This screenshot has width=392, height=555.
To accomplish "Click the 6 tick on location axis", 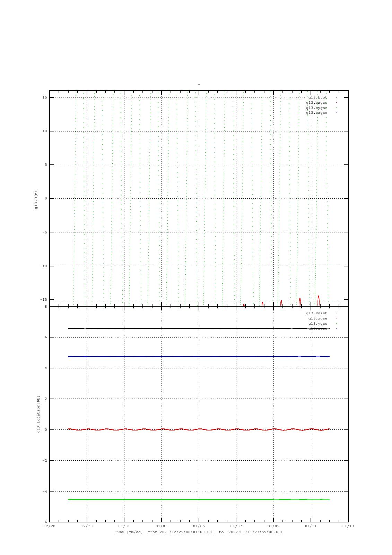I will point(46,337).
